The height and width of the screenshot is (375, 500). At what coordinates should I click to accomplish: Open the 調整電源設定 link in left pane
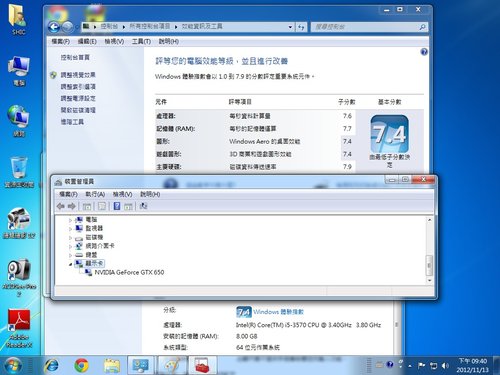78,98
